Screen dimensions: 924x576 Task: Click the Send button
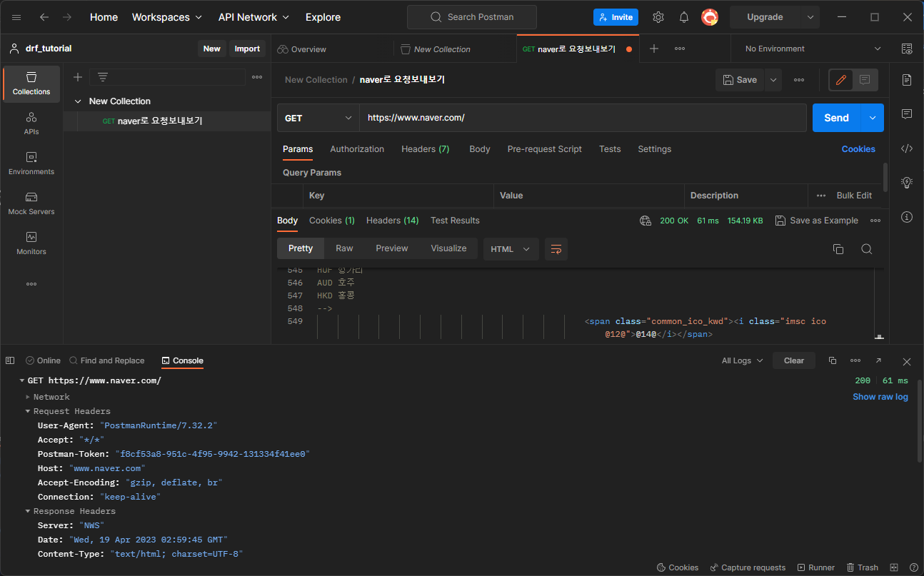(837, 118)
